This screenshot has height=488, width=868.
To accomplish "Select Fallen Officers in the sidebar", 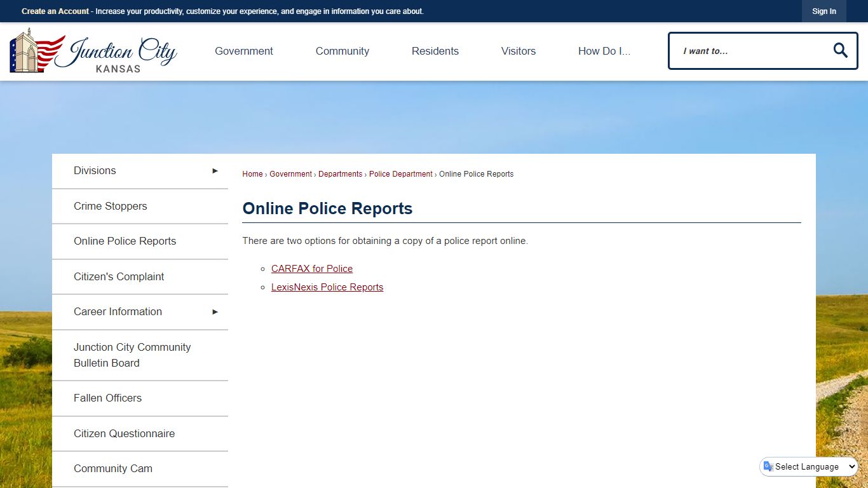I will 140,398.
